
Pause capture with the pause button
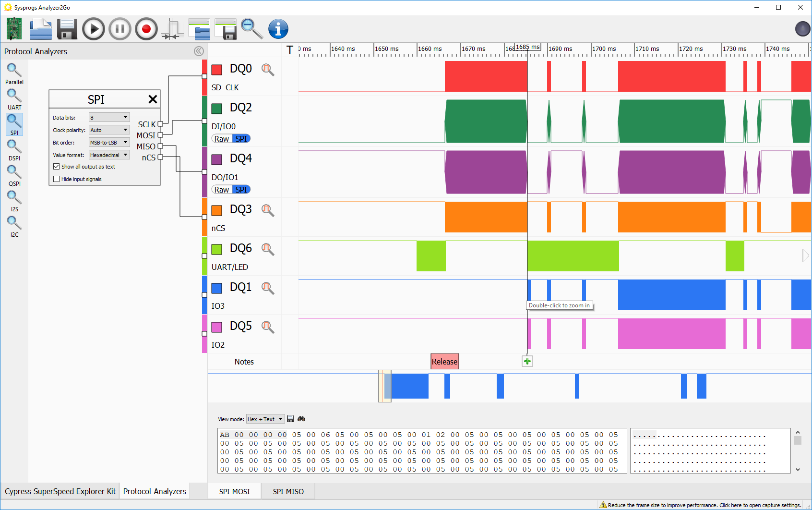[x=120, y=29]
